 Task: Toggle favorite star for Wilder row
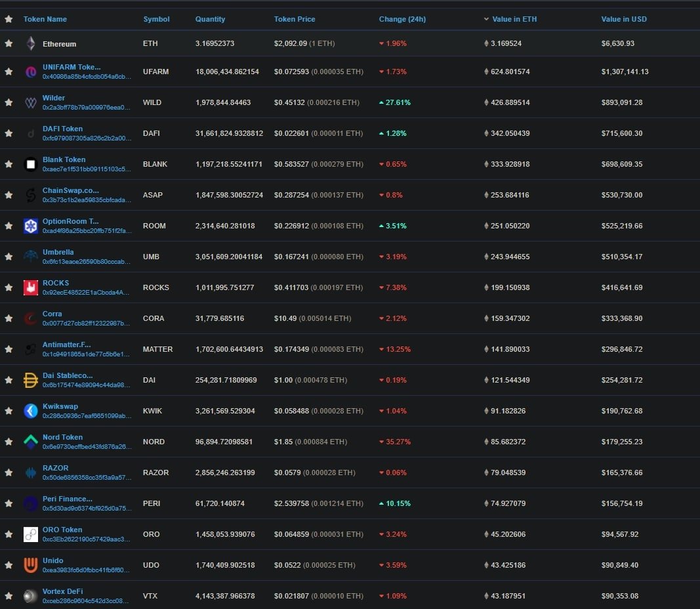tap(9, 102)
